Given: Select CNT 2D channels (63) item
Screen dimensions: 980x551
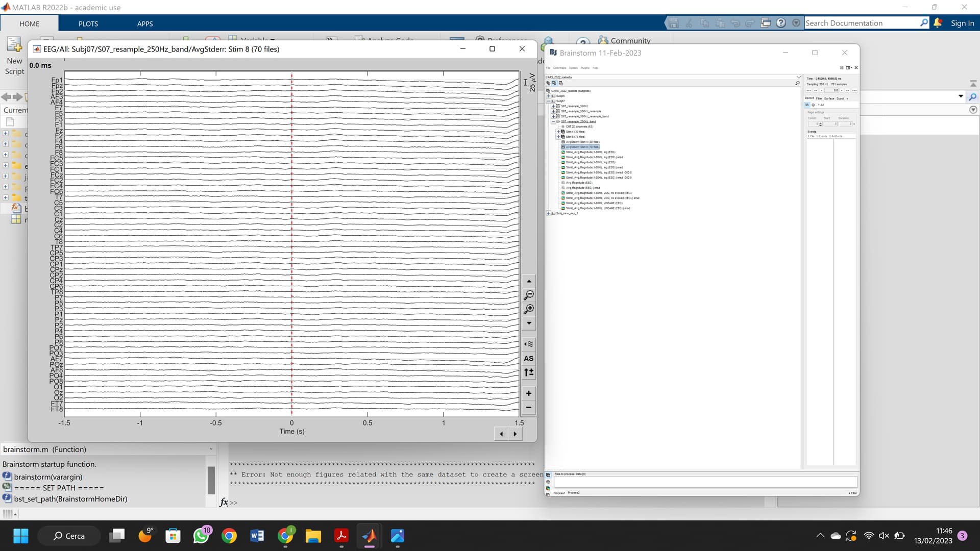Looking at the screenshot, I should tap(579, 127).
